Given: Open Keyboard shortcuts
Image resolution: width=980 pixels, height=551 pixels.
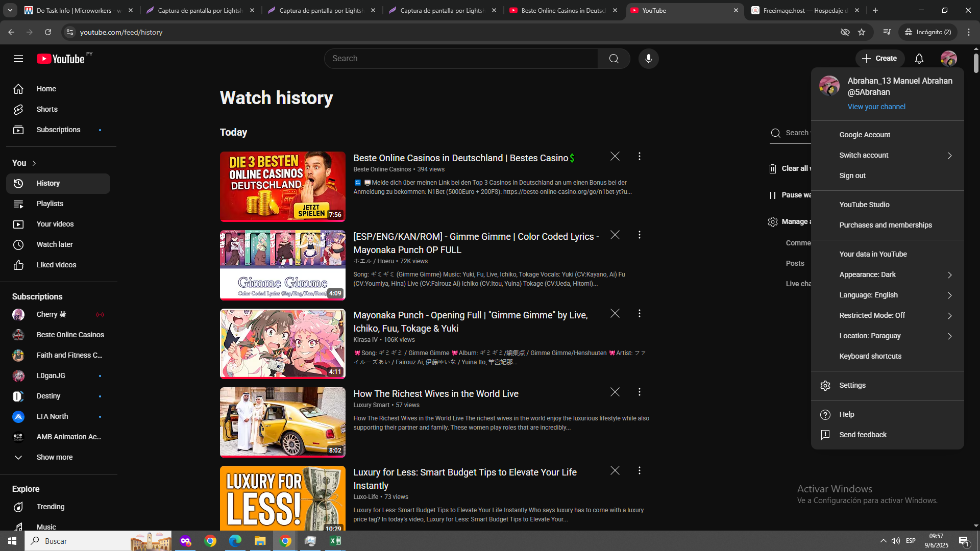Looking at the screenshot, I should 888,357.
